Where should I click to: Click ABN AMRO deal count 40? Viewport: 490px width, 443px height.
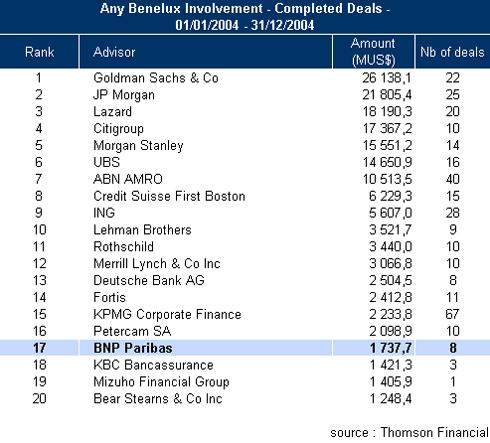pos(453,179)
